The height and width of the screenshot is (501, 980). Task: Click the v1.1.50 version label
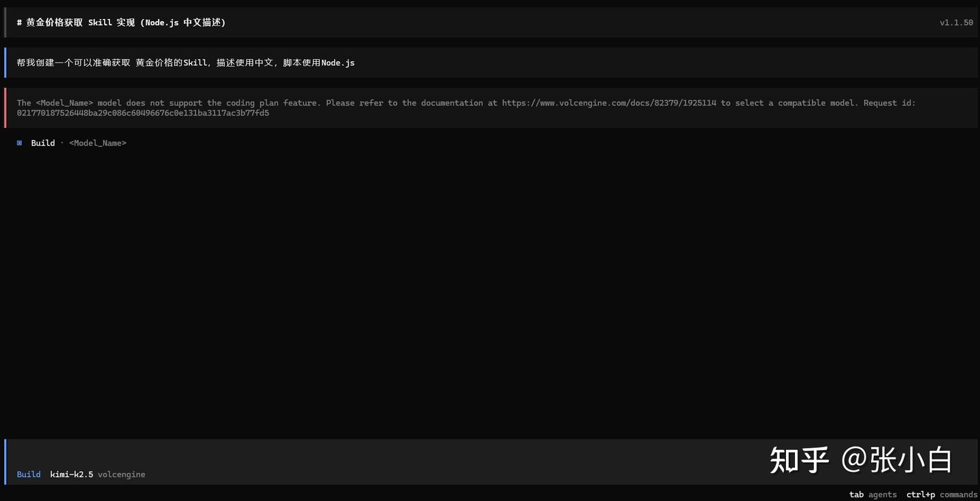pyautogui.click(x=956, y=22)
